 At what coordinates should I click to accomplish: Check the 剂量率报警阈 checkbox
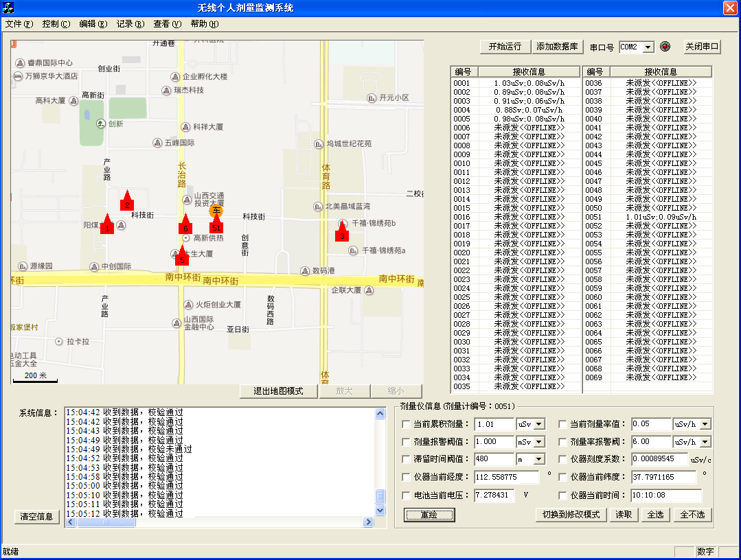(562, 442)
